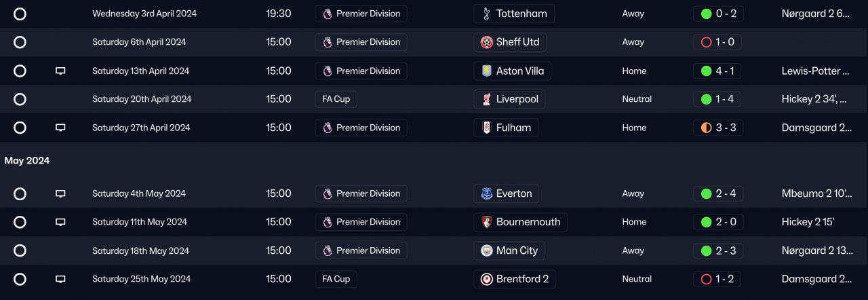Click the Sheff Utd club crest icon
Viewport: 868px width, 300px height.
(x=486, y=42)
